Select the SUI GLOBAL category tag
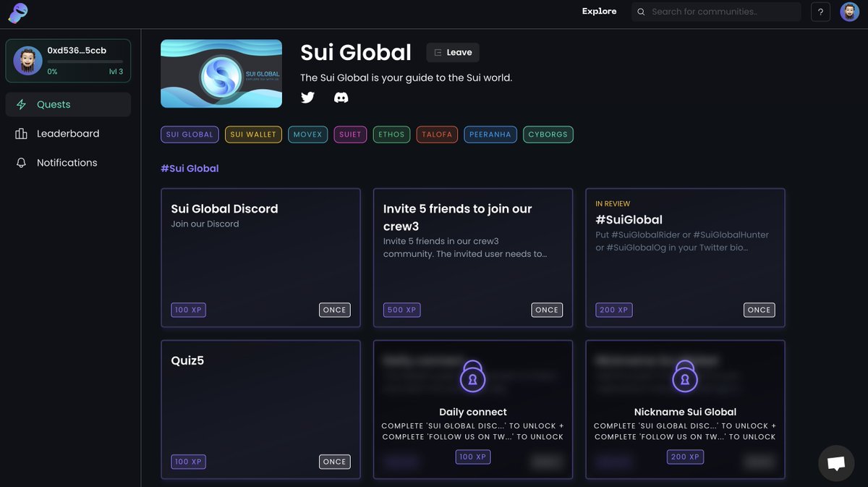This screenshot has height=487, width=868. click(190, 135)
